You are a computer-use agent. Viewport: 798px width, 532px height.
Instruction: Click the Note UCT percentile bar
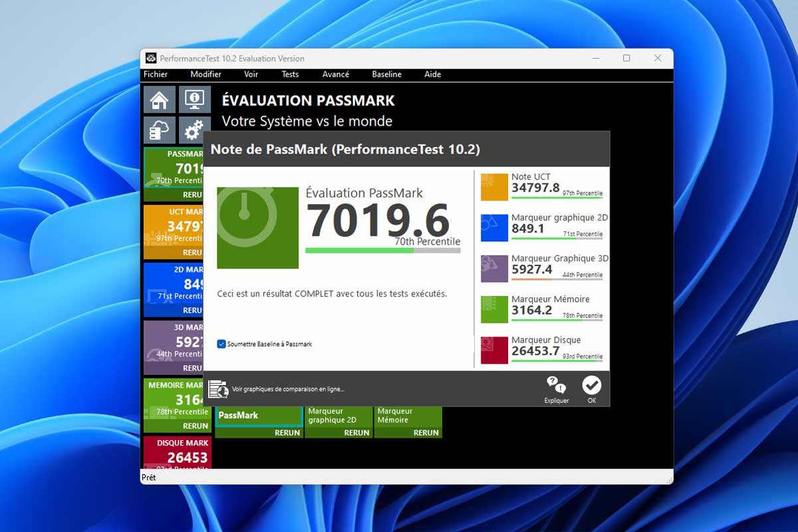point(557,198)
